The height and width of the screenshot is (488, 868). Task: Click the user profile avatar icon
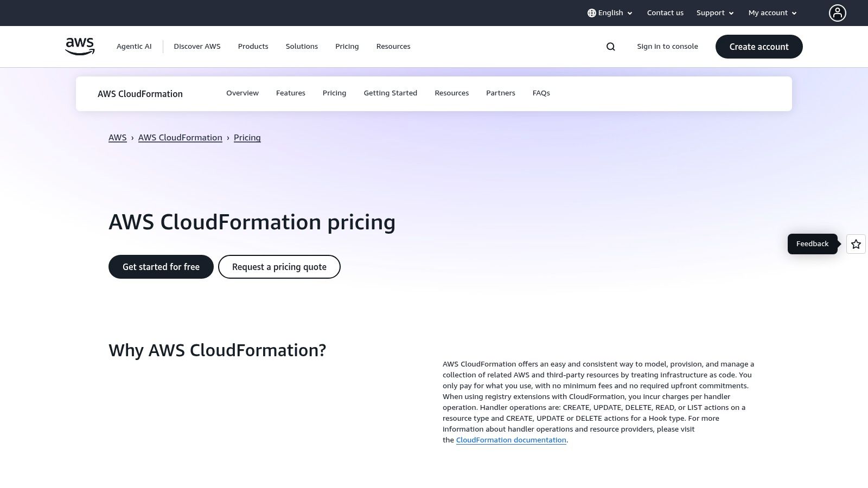click(x=837, y=13)
